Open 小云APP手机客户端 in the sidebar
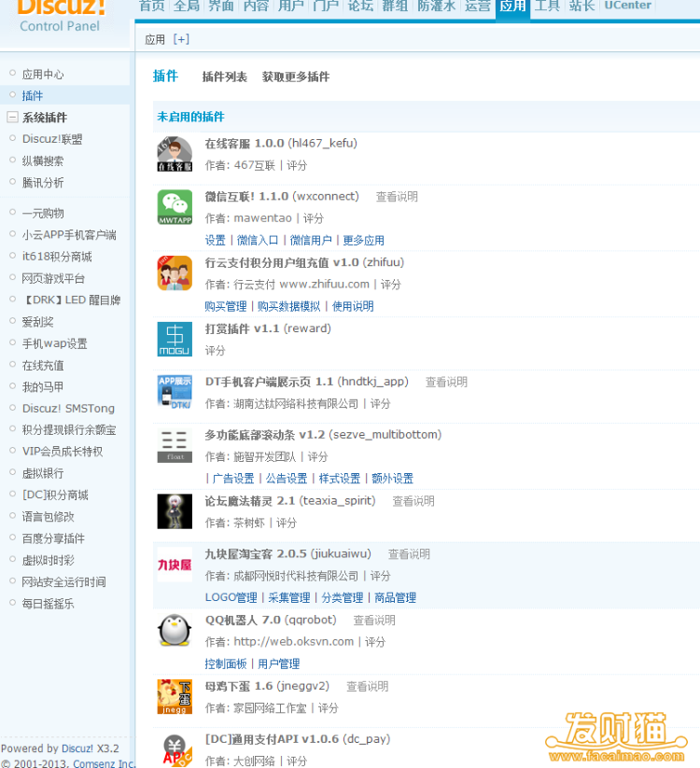The height and width of the screenshot is (768, 700). (69, 235)
